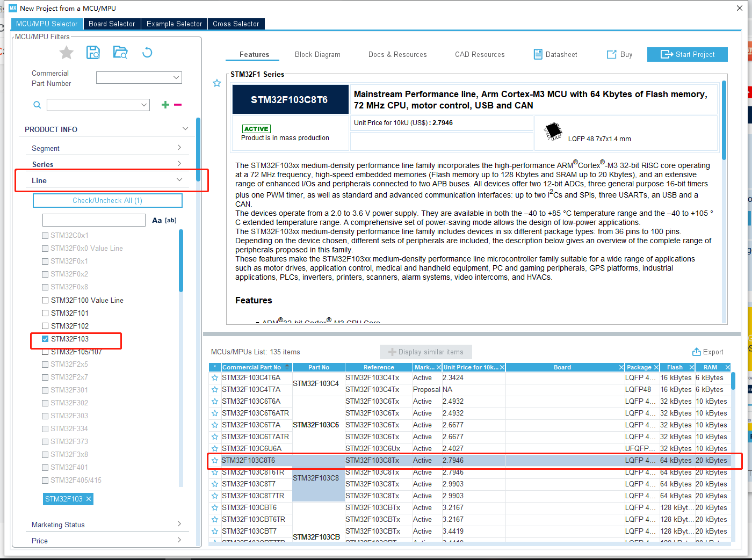Sort by Commercial Part No column
Screen dimensions: 752x560
coord(256,367)
